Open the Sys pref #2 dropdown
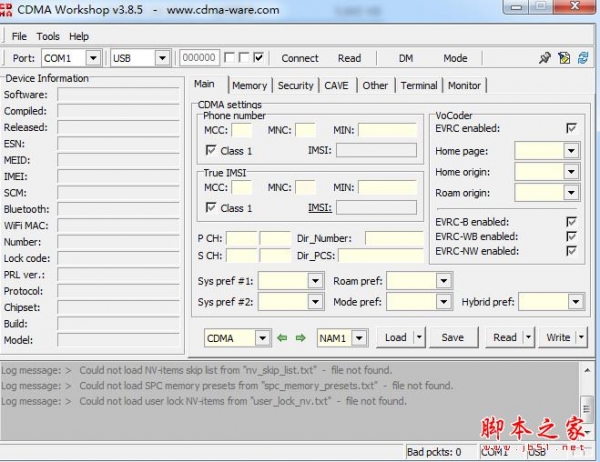This screenshot has width=600, height=462. pyautogui.click(x=315, y=302)
